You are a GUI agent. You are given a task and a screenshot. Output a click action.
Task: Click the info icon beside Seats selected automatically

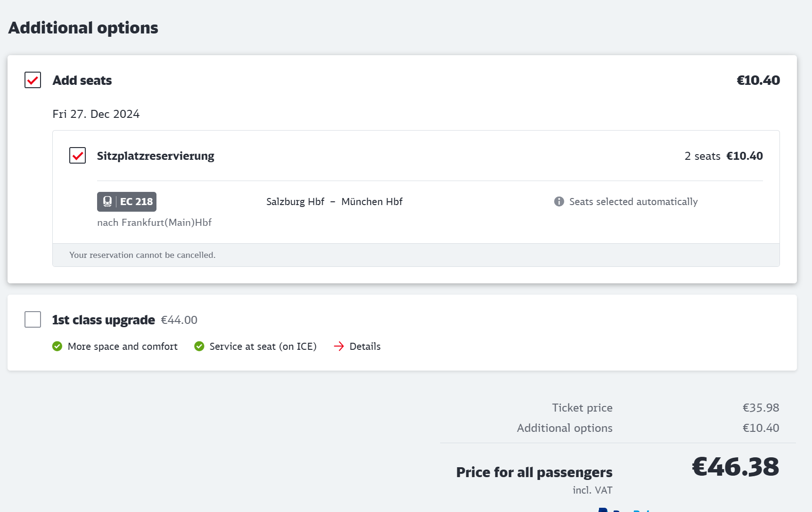(x=559, y=201)
